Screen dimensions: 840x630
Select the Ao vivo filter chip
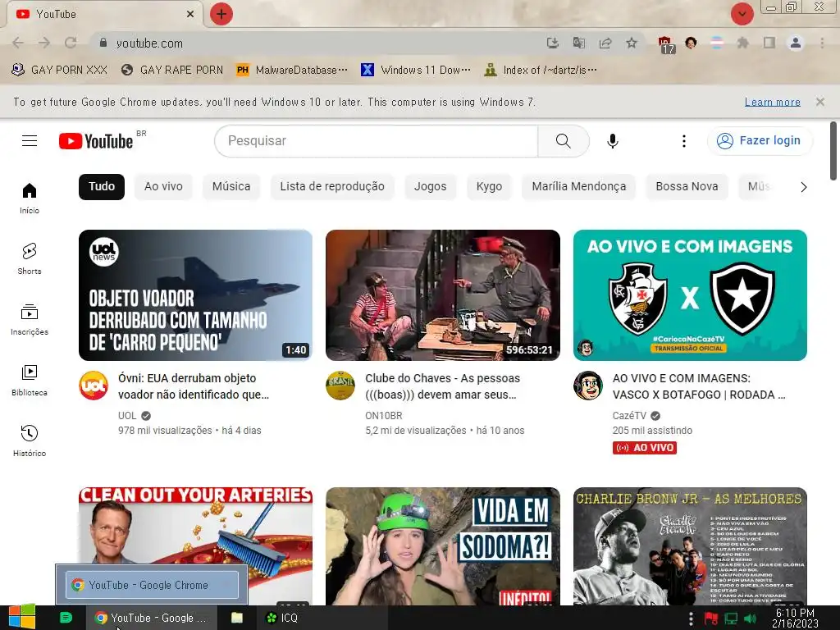tap(163, 186)
